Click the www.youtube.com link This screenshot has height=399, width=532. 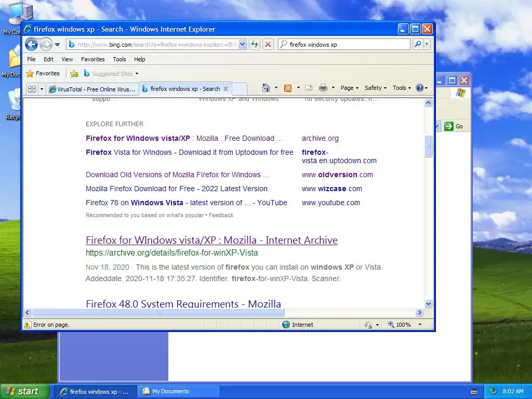tap(331, 203)
